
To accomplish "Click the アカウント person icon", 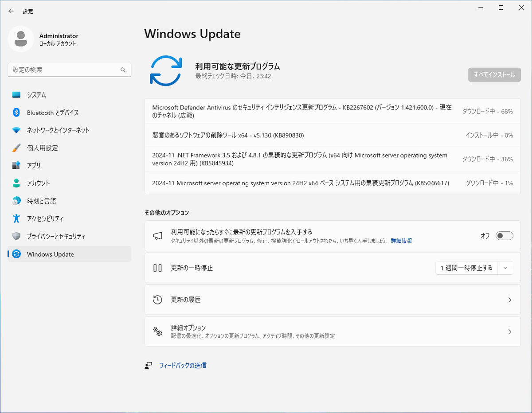I will click(16, 183).
